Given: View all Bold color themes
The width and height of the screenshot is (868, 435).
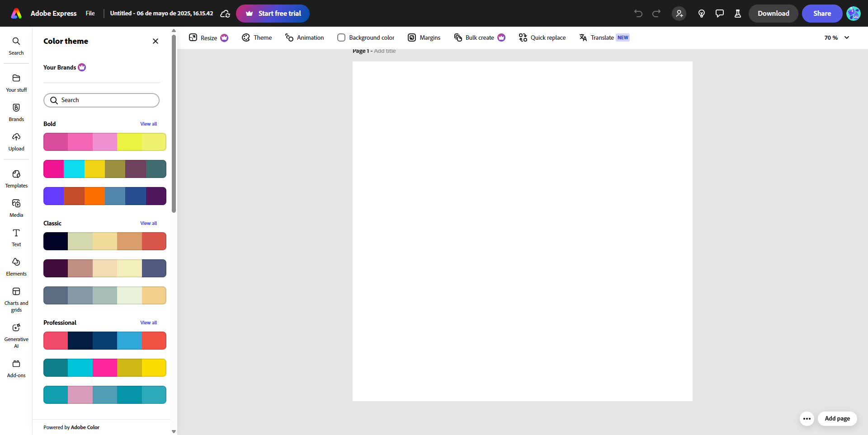Looking at the screenshot, I should (148, 124).
